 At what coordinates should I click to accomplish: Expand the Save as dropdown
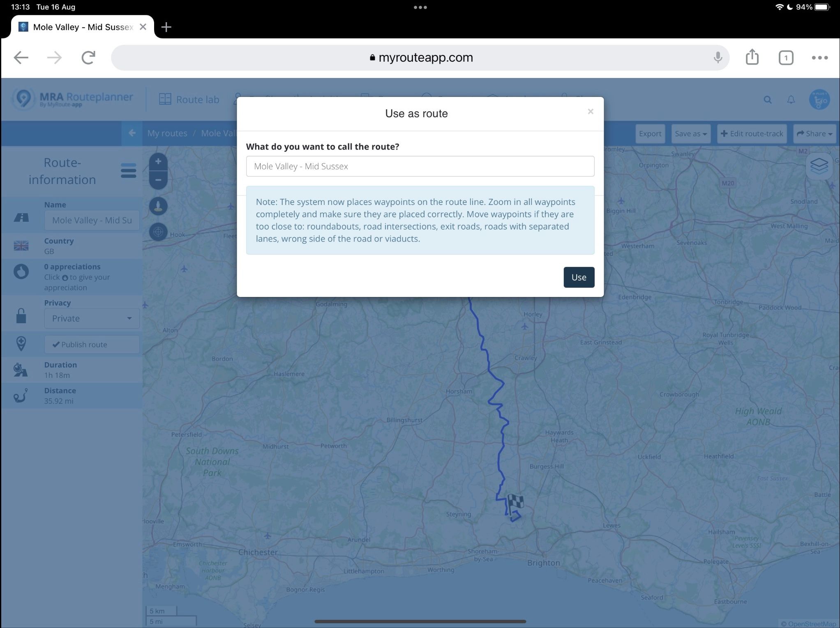(690, 133)
